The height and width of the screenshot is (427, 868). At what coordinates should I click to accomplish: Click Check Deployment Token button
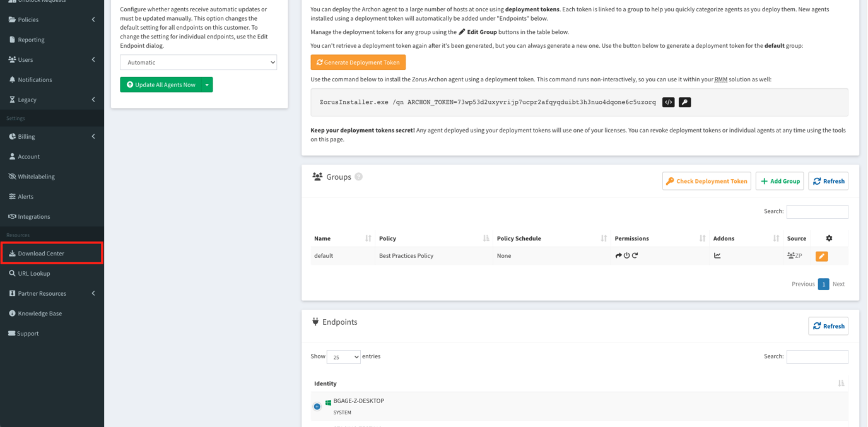pyautogui.click(x=706, y=181)
